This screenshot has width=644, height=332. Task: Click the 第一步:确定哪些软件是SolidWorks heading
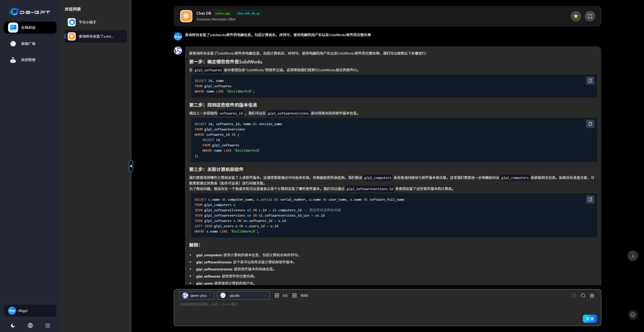[x=226, y=62]
